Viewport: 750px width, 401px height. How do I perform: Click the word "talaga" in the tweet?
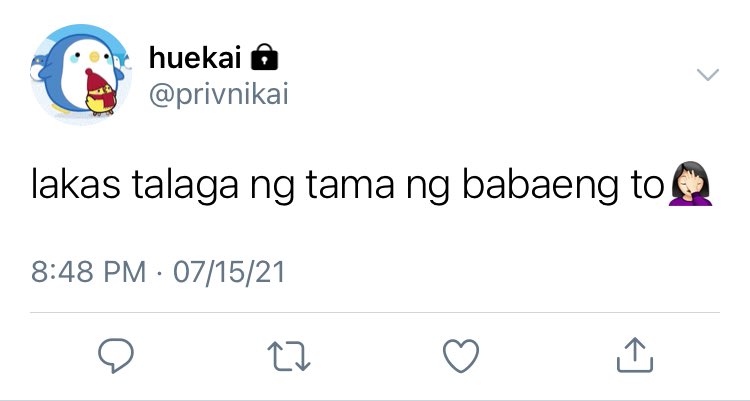pos(185,186)
